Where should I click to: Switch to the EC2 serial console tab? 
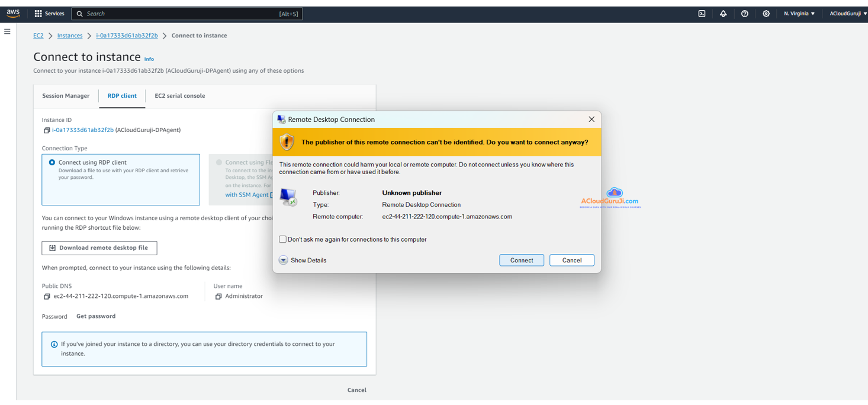tap(179, 96)
